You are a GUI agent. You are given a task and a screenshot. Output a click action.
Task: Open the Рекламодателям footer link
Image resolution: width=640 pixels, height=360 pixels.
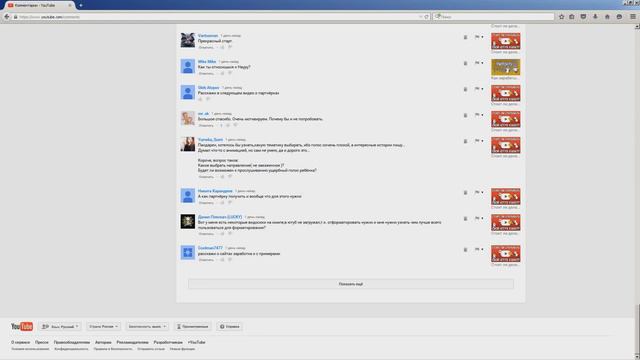pyautogui.click(x=133, y=342)
